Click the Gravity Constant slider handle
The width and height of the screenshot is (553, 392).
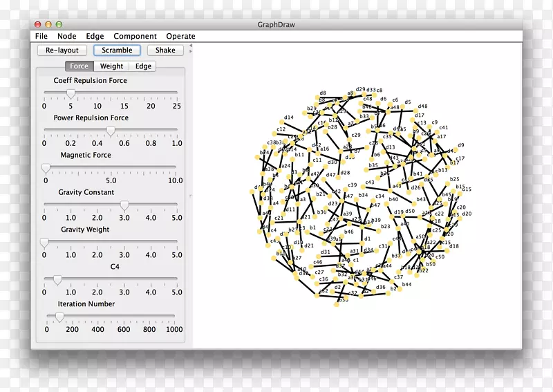click(x=124, y=205)
